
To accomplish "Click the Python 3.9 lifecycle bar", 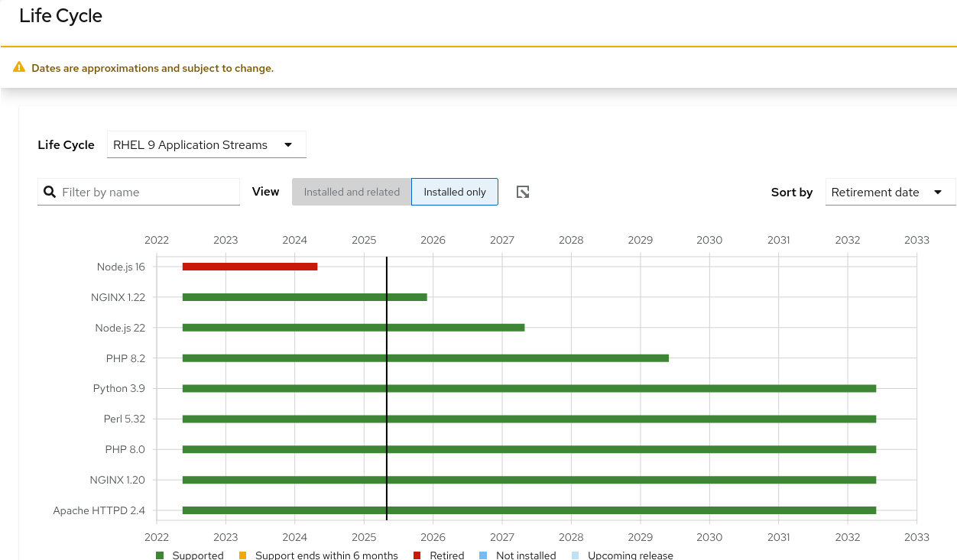I will pos(529,388).
